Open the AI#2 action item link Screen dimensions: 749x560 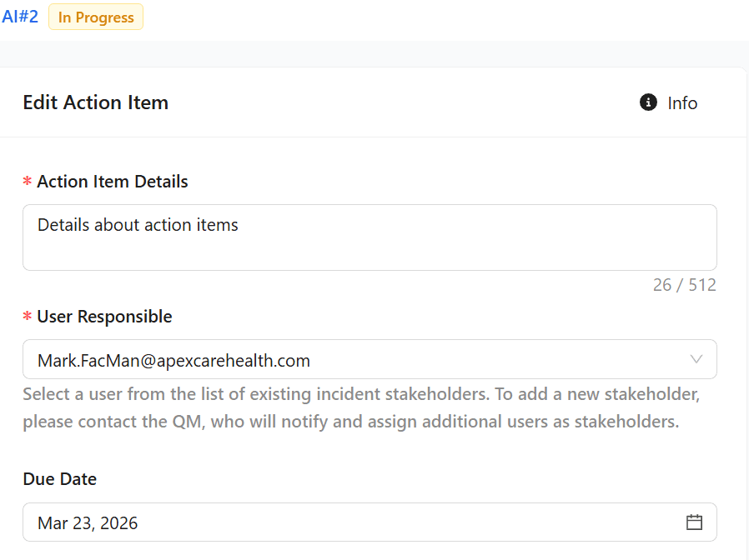click(20, 17)
